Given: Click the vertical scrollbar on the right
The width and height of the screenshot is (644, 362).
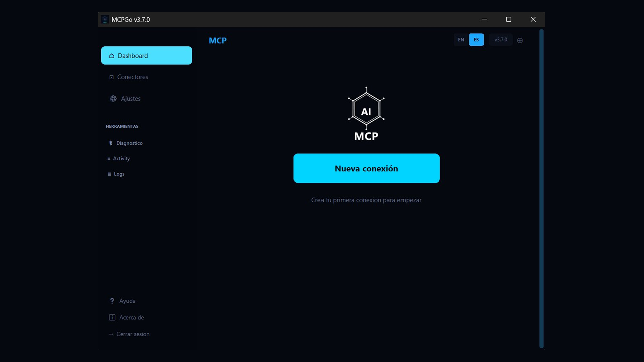Looking at the screenshot, I should click(x=542, y=189).
